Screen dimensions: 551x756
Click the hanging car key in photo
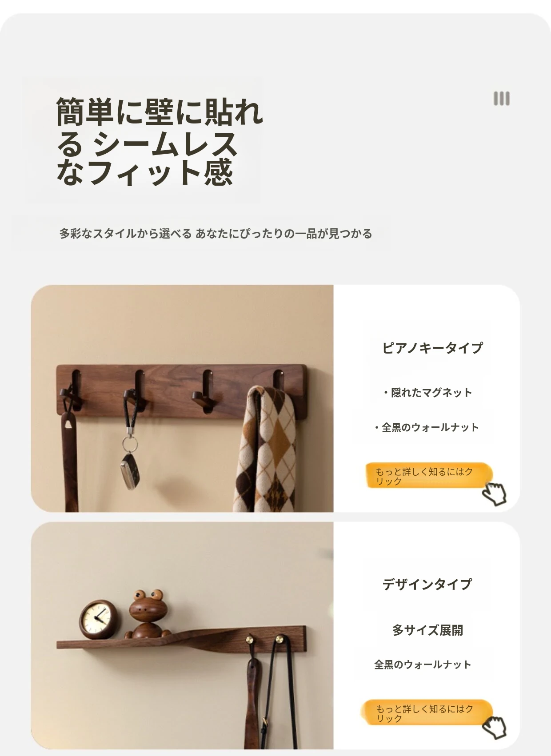(130, 470)
